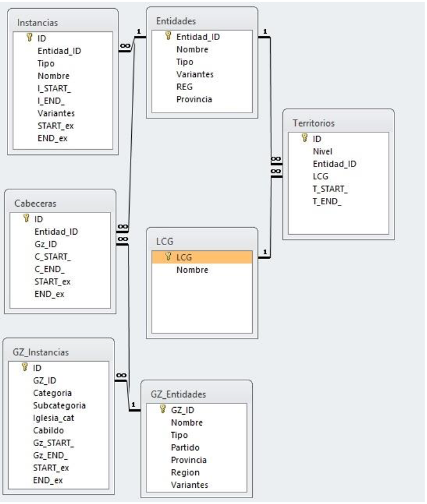Select the Cabildo field in GZ_Instancias
The height and width of the screenshot is (504, 427).
[x=48, y=431]
